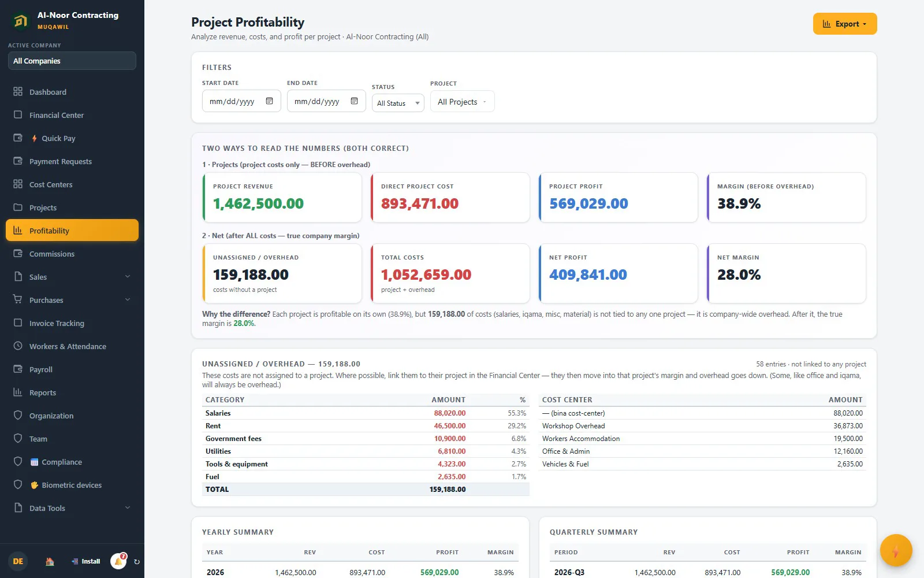Click the Workshop Overhead cost center row
This screenshot has width=924, height=578.
click(x=702, y=426)
